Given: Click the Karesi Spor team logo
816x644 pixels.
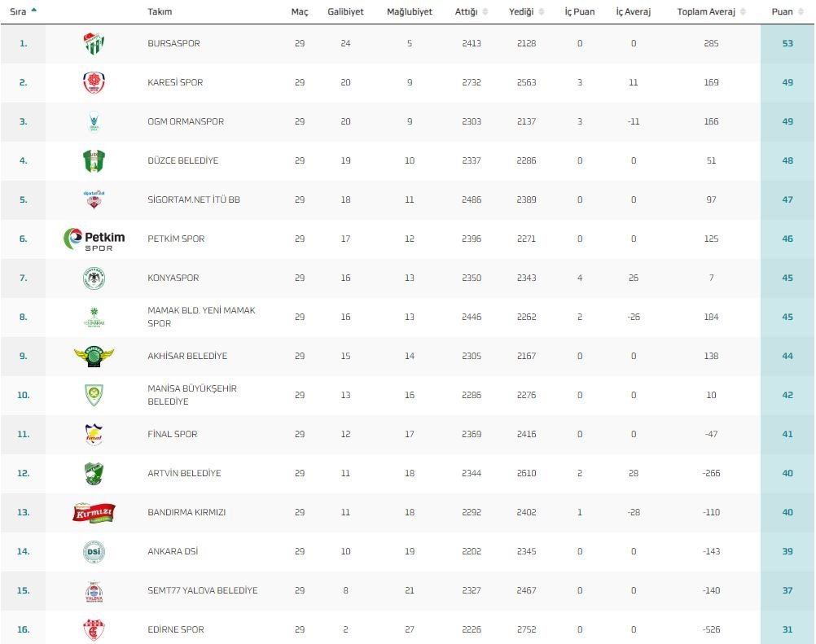Looking at the screenshot, I should [94, 83].
